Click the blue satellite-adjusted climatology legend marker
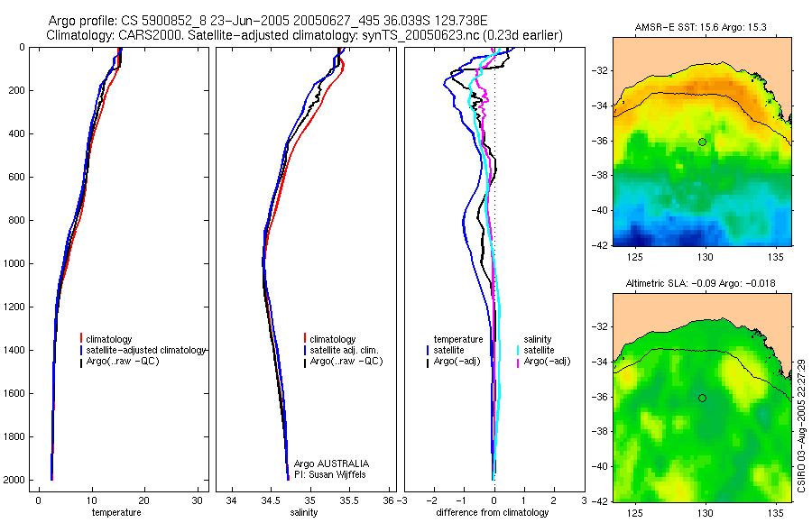Image resolution: width=812 pixels, height=523 pixels. click(81, 351)
